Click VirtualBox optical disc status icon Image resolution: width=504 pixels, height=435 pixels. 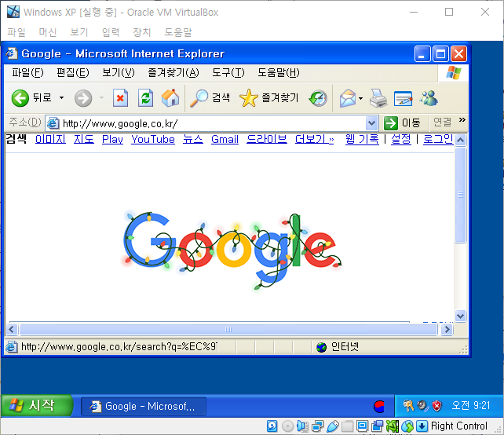(x=287, y=426)
